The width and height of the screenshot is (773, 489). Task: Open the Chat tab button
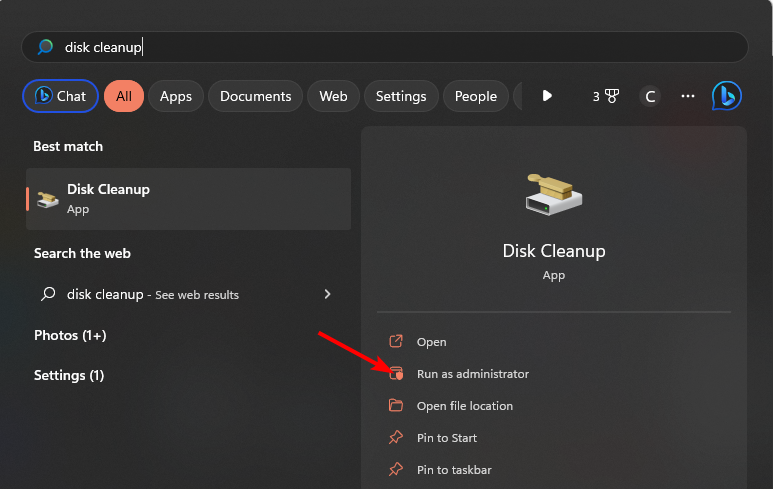click(61, 96)
